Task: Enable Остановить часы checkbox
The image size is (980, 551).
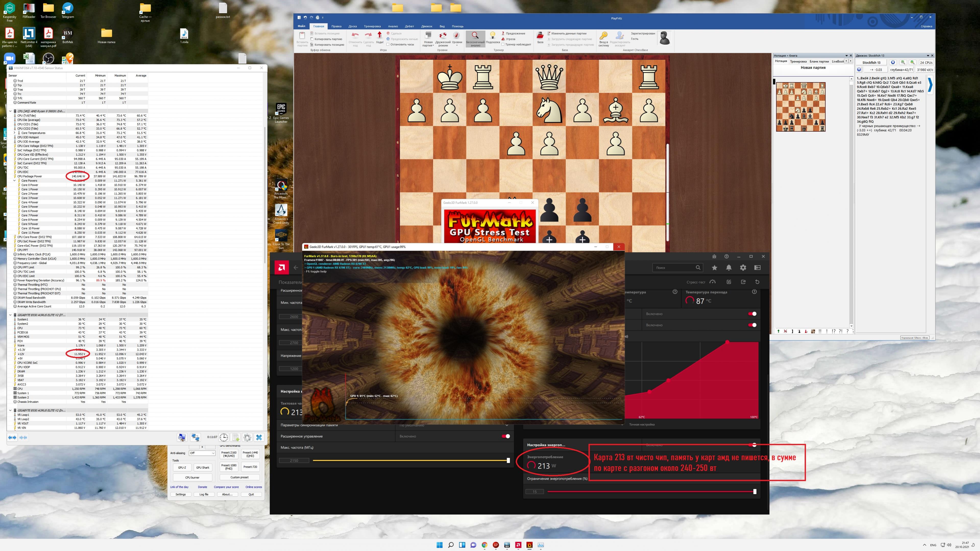Action: [x=388, y=44]
